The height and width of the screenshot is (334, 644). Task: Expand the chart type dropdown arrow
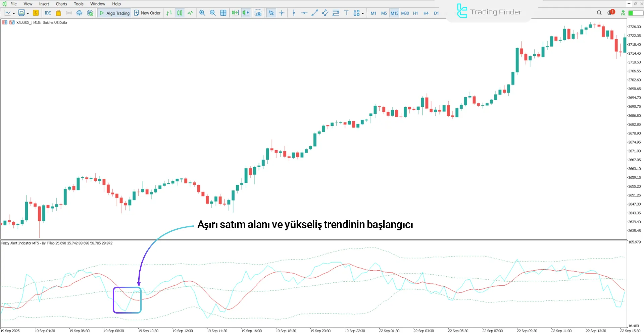[14, 13]
